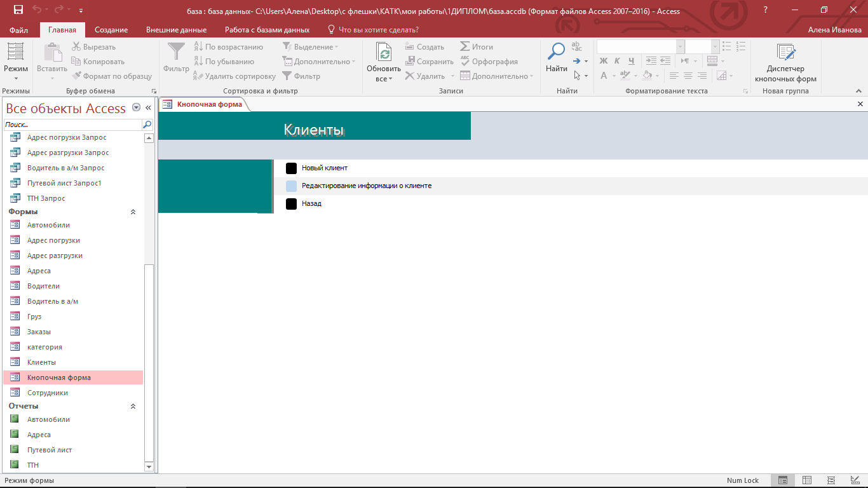Sort По возрастанию

228,47
